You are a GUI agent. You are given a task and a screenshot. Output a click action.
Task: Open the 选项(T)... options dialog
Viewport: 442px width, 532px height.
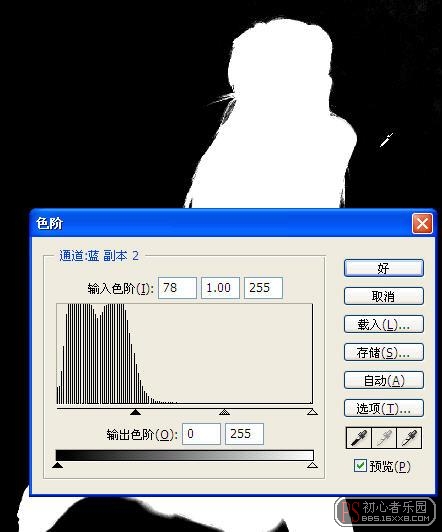[x=384, y=408]
